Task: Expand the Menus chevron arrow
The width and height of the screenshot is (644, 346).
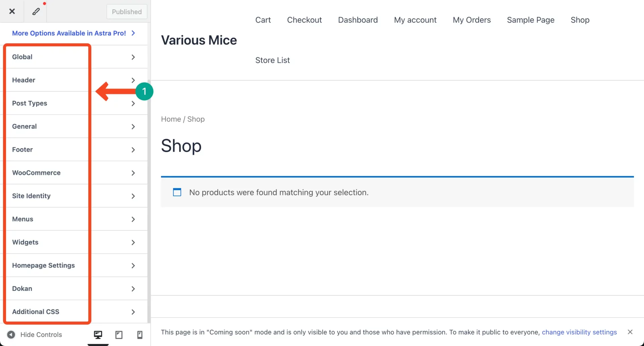Action: tap(133, 219)
